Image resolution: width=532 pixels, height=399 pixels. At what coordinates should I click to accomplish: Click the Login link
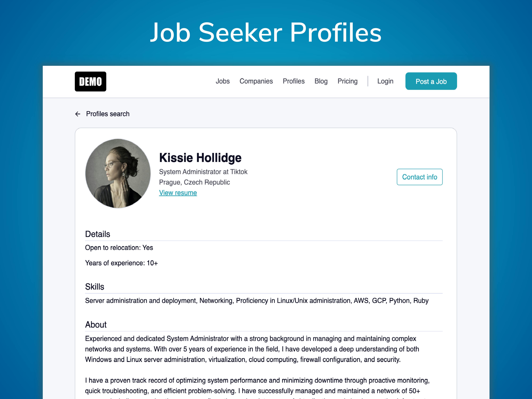point(385,81)
